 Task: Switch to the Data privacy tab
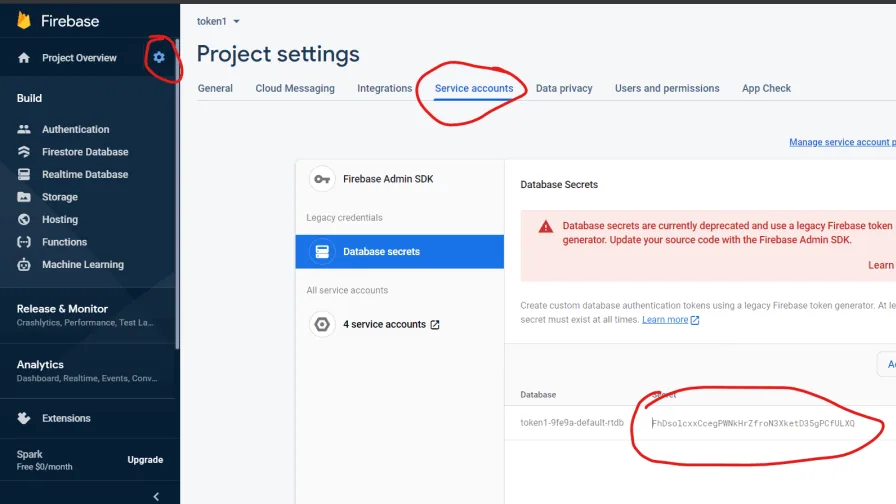pos(564,89)
